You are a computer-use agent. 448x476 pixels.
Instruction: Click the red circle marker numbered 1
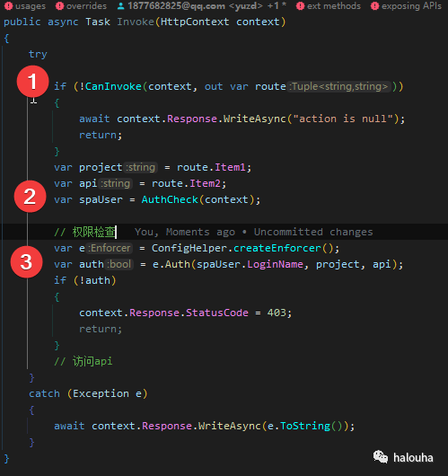[33, 82]
